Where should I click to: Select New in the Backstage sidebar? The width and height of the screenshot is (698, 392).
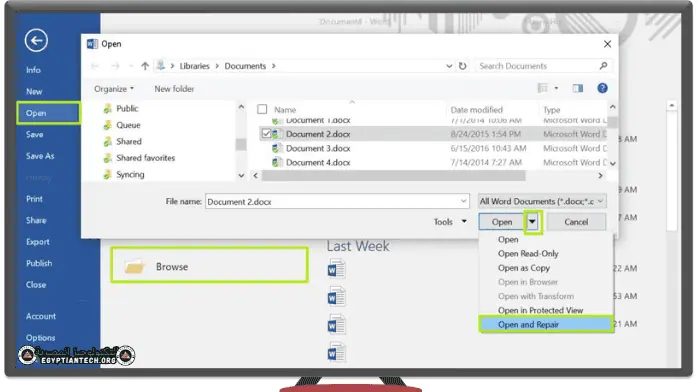tap(34, 92)
